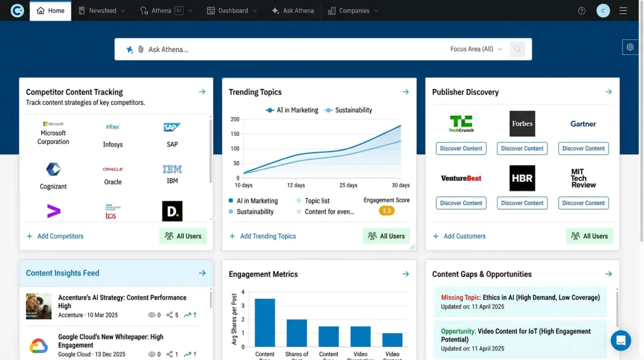The height and width of the screenshot is (360, 644).
Task: Expand the Companies menu
Action: point(353,11)
